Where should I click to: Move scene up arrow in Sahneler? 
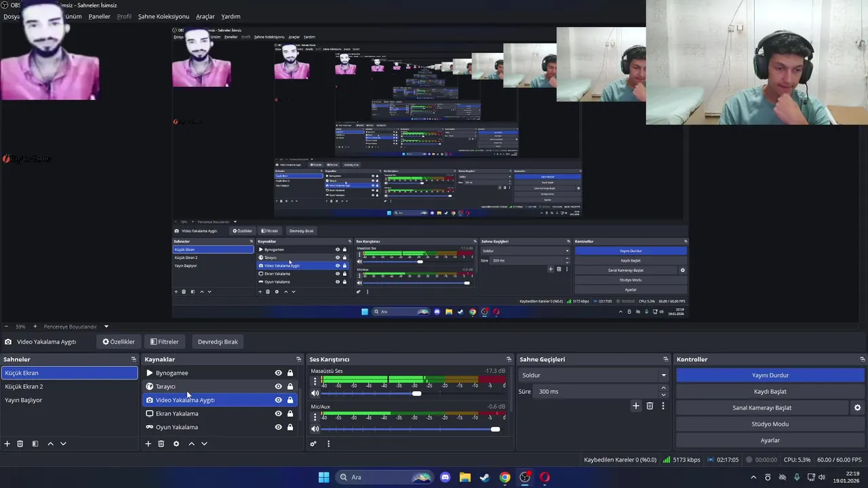point(50,444)
